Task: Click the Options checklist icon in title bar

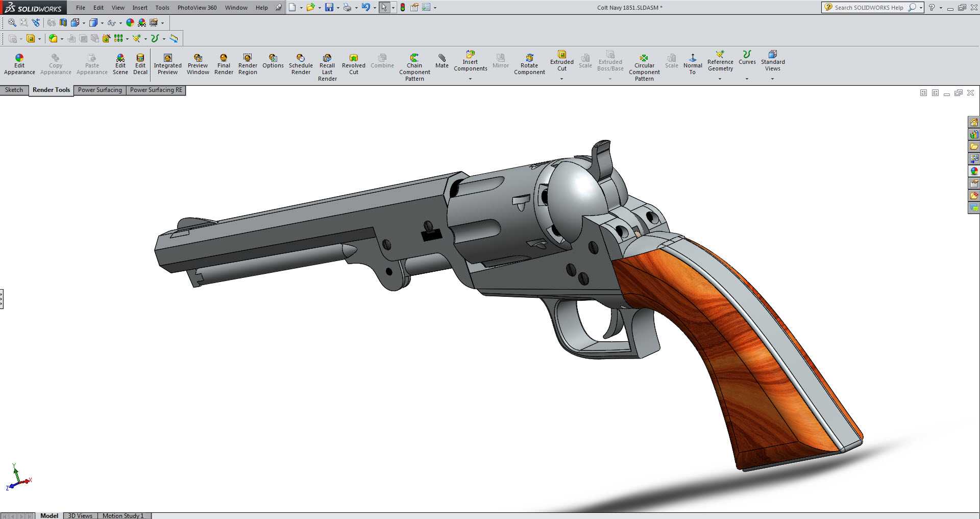Action: click(x=426, y=7)
